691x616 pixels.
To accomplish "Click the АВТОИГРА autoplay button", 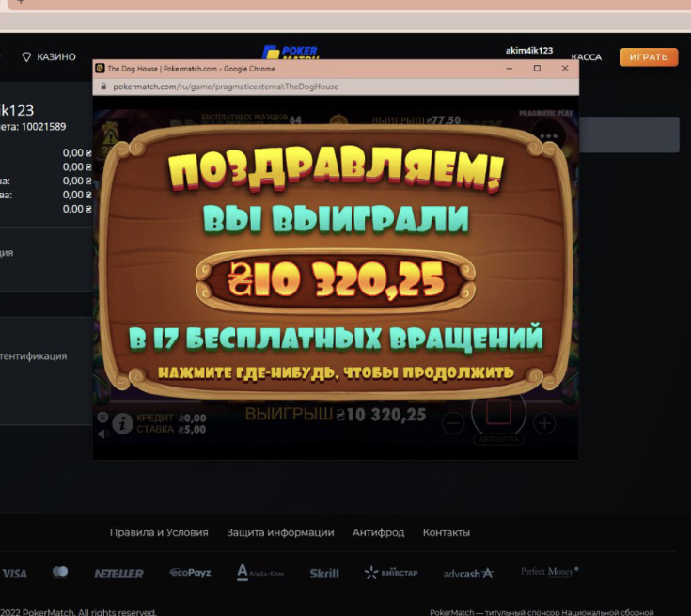I will [499, 439].
